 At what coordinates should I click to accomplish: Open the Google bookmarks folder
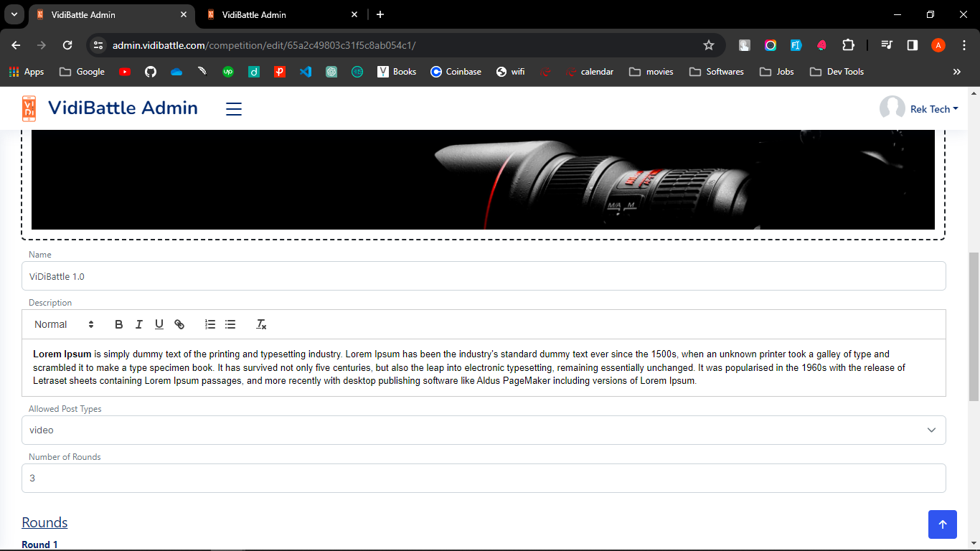point(82,72)
